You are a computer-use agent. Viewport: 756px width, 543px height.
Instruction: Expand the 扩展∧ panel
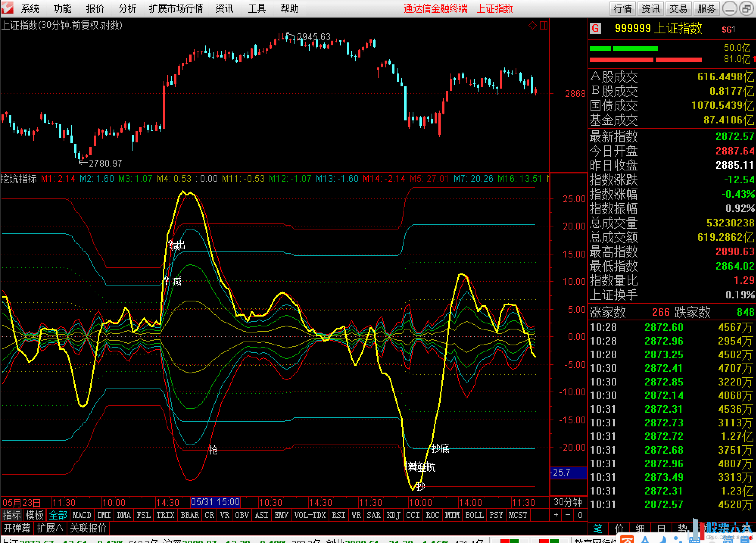tap(50, 528)
